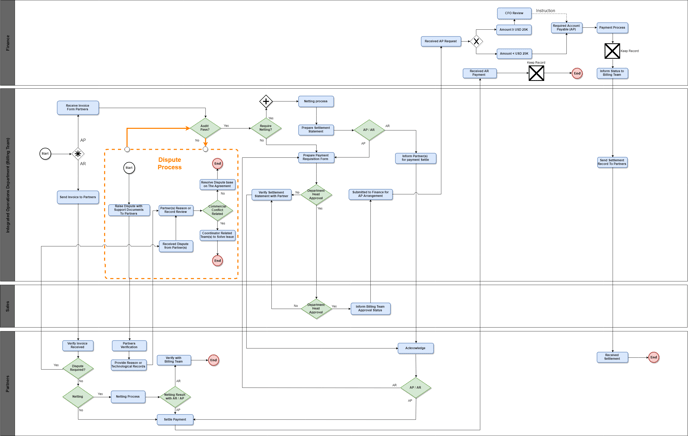Select Department Head Approval diamond in Billing lane
The width and height of the screenshot is (688, 436).
[x=316, y=195]
